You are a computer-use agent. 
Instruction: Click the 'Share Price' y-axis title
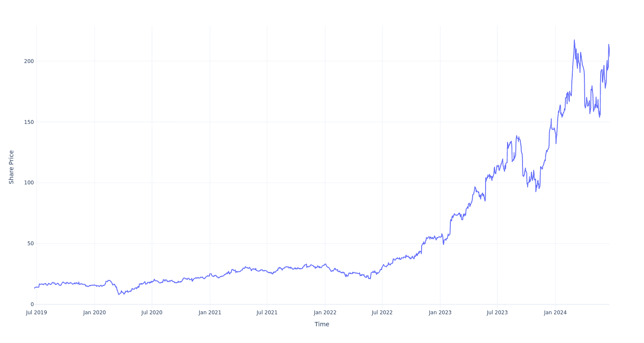[12, 167]
